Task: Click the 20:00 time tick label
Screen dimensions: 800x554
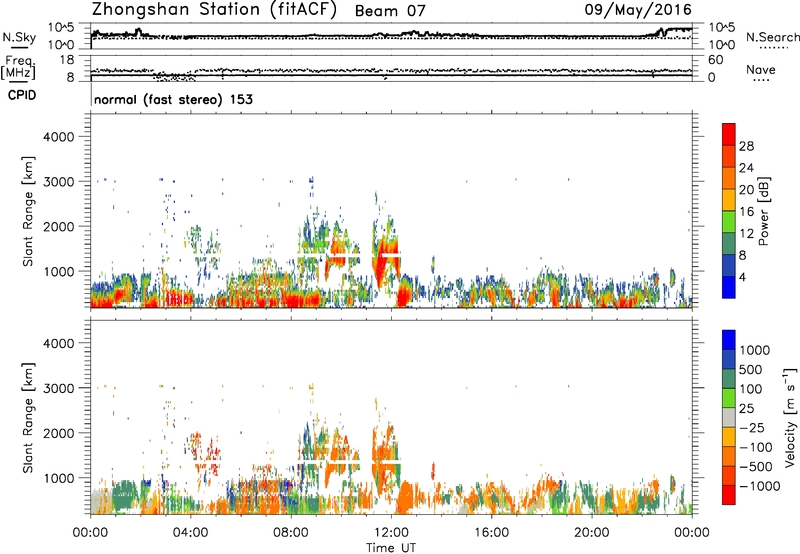Action: pos(592,533)
